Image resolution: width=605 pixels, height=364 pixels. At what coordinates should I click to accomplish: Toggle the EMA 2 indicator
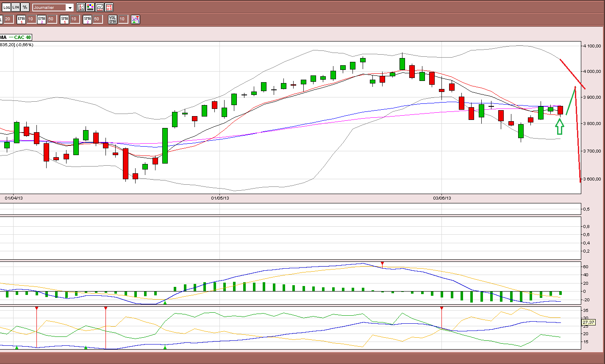[x=42, y=19]
